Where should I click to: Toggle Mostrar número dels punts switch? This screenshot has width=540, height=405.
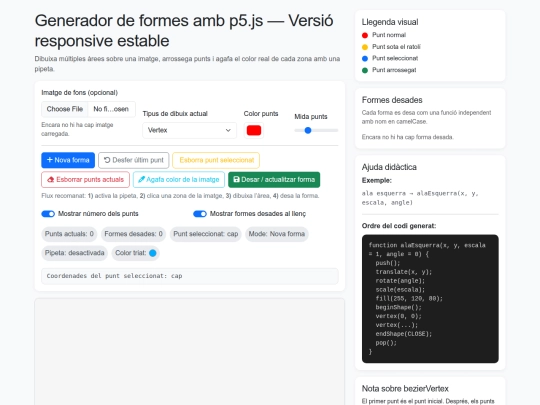tap(48, 214)
